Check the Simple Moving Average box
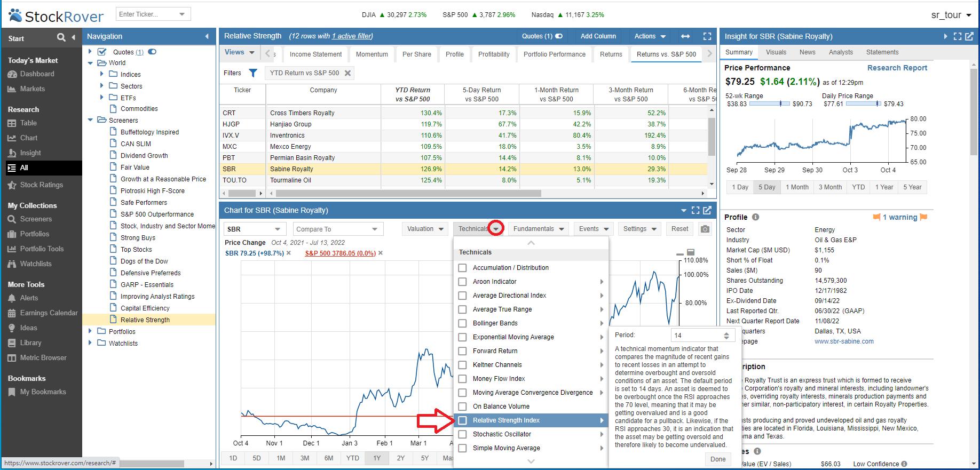Screen dimensions: 980x470 (x=463, y=448)
